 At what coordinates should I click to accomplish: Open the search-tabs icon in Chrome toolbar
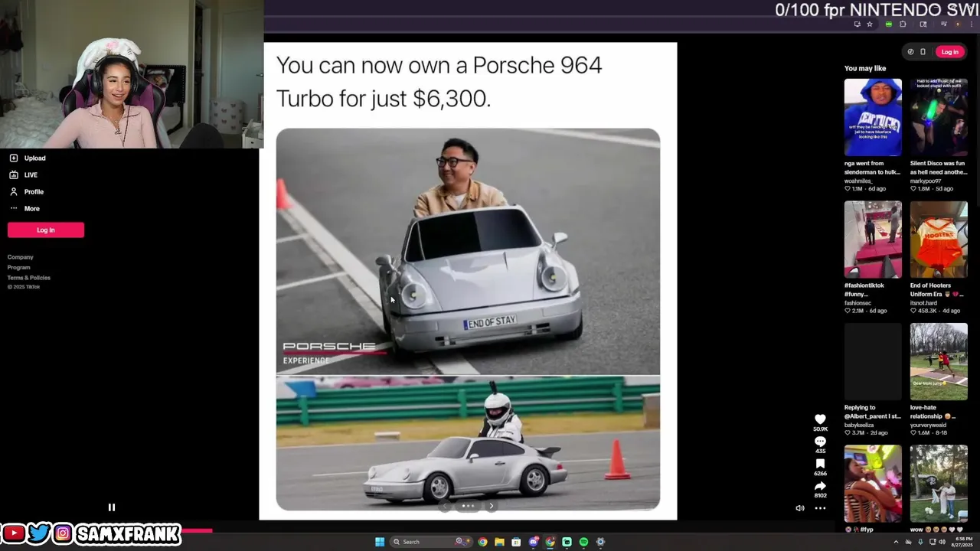click(923, 24)
